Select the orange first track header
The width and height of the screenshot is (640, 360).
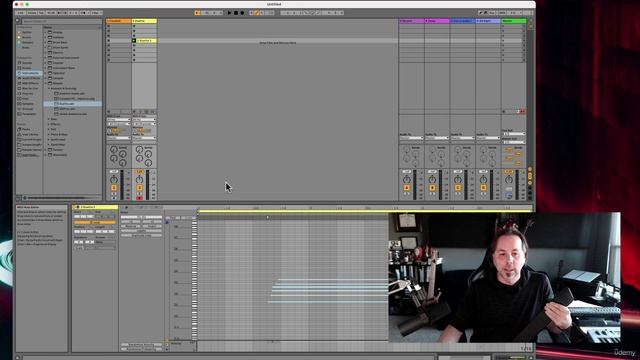click(119, 21)
